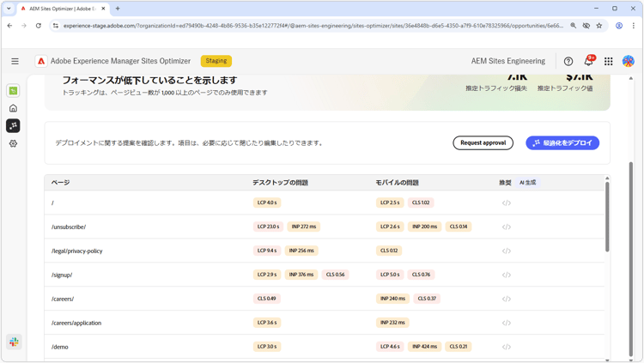Click the LCP 5.0 s mobile tag
Viewport: 644px width, 363px height.
click(390, 275)
